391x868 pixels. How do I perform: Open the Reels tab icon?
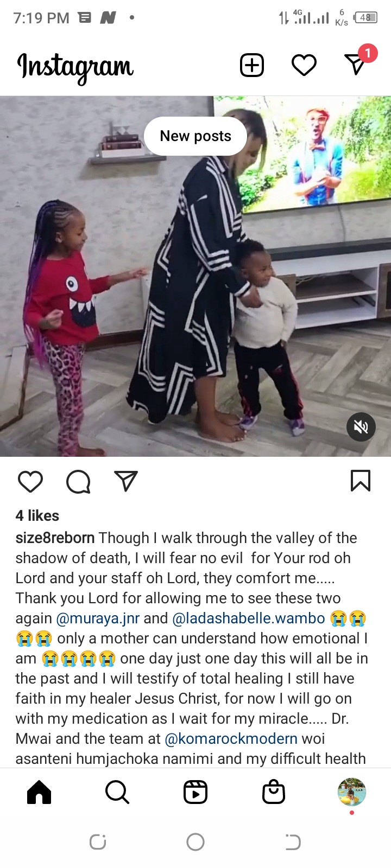click(195, 792)
